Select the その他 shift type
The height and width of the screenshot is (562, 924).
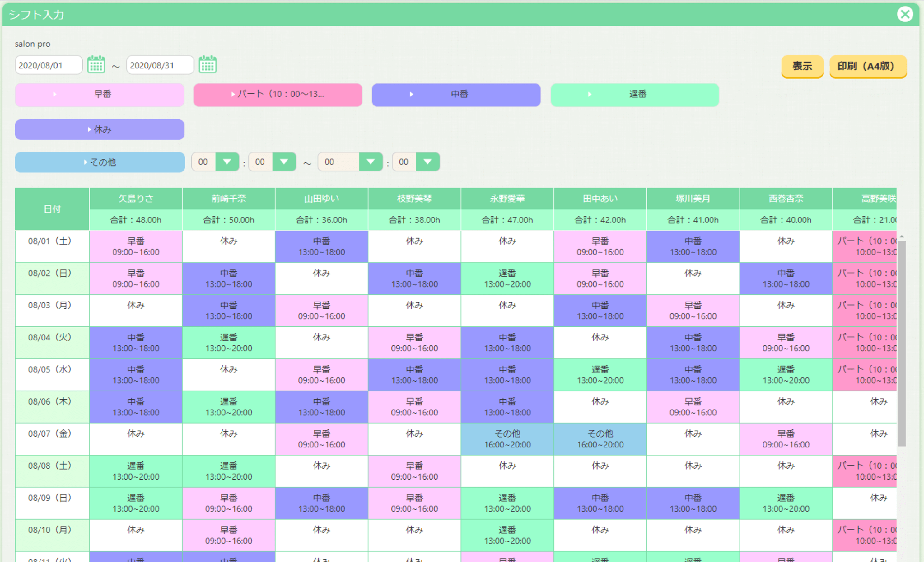pyautogui.click(x=100, y=162)
